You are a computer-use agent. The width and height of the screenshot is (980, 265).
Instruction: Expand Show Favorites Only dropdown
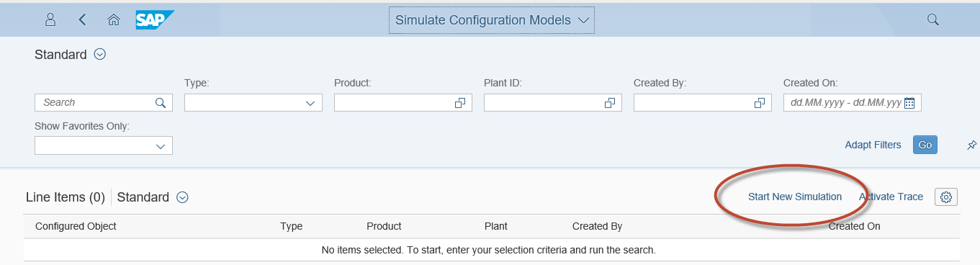161,145
